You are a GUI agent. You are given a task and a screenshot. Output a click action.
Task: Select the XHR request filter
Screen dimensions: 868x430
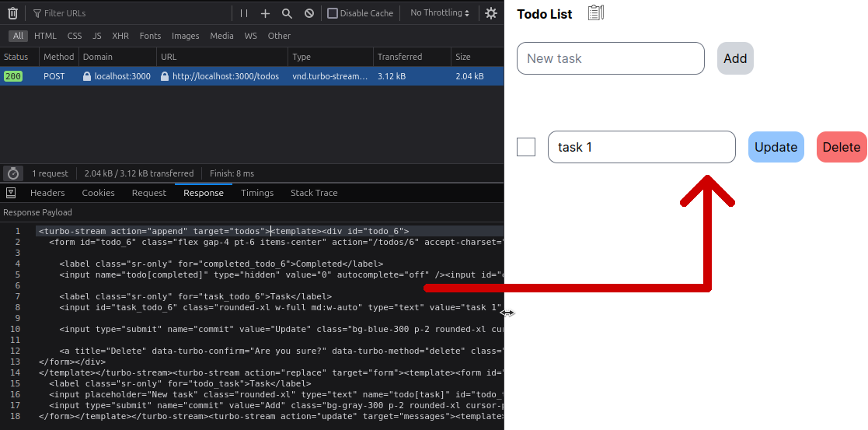point(120,36)
